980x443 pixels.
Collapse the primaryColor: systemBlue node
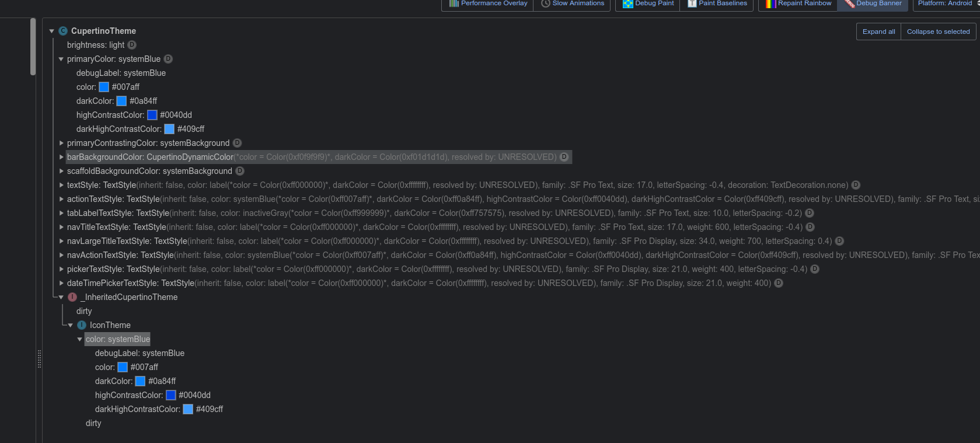[61, 59]
